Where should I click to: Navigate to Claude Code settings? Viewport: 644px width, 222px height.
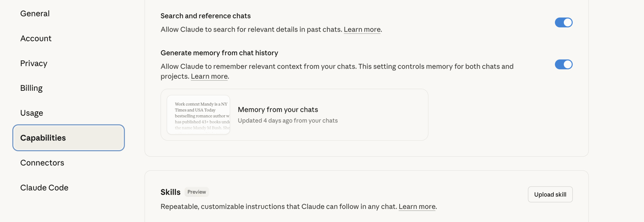click(x=44, y=188)
